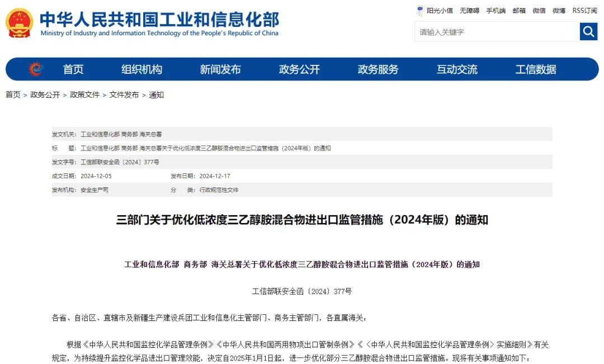Click the English ministry name subtitle
The width and height of the screenshot is (604, 364).
tap(159, 33)
